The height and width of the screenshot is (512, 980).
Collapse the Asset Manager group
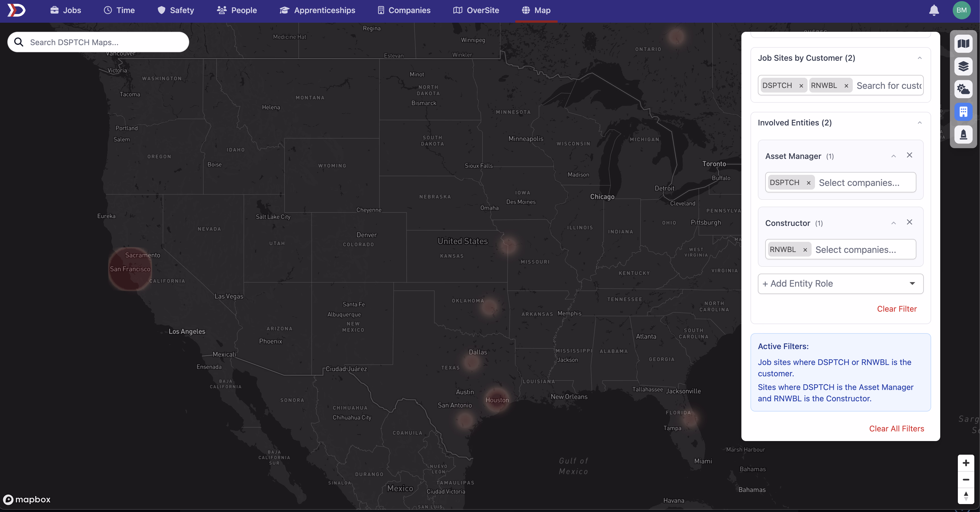tap(893, 156)
